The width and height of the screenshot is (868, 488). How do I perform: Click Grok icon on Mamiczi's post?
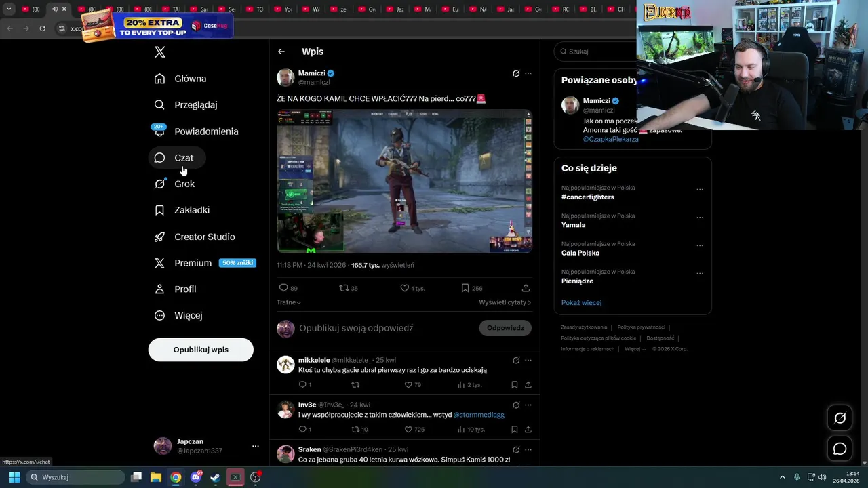[516, 73]
